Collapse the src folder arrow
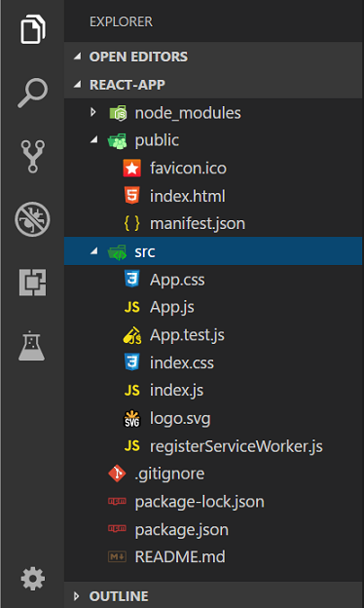Image resolution: width=364 pixels, height=608 pixels. (93, 251)
